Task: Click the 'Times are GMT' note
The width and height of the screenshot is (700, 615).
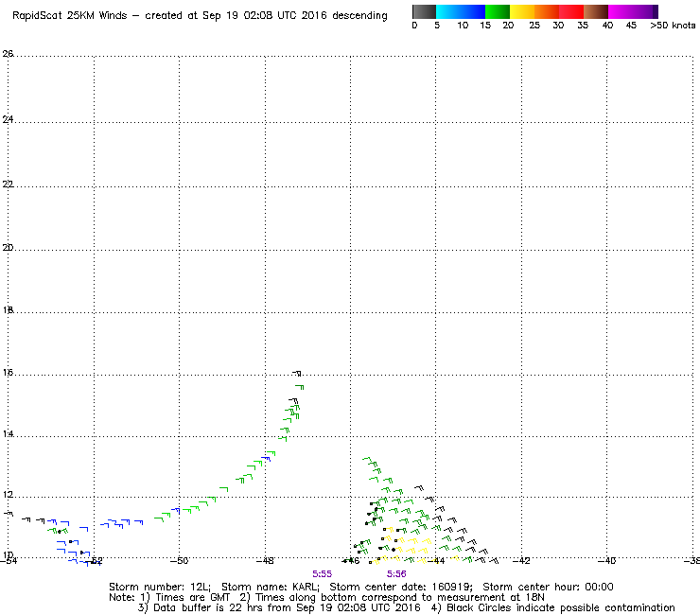Action: 192,598
